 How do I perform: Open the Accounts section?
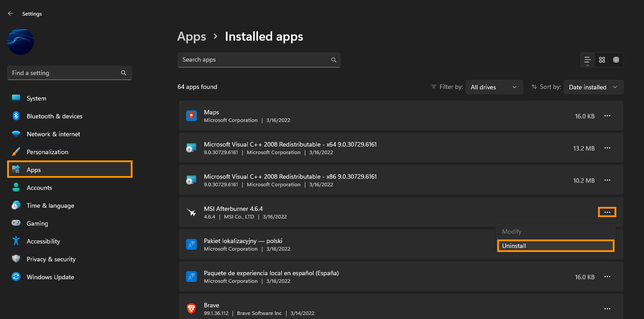click(70, 188)
